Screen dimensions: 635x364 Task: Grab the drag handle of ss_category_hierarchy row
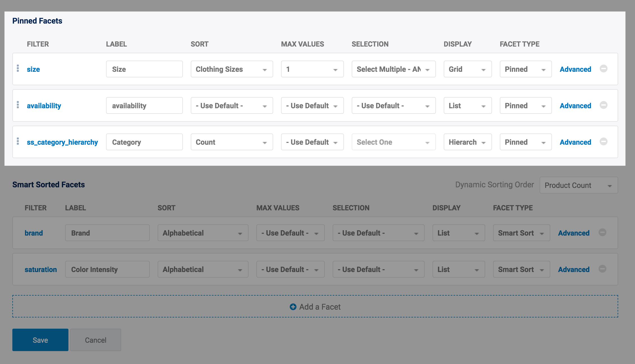pos(18,141)
